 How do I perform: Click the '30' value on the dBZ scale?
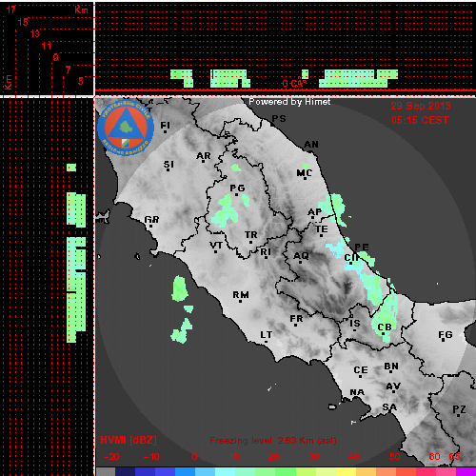(x=313, y=457)
